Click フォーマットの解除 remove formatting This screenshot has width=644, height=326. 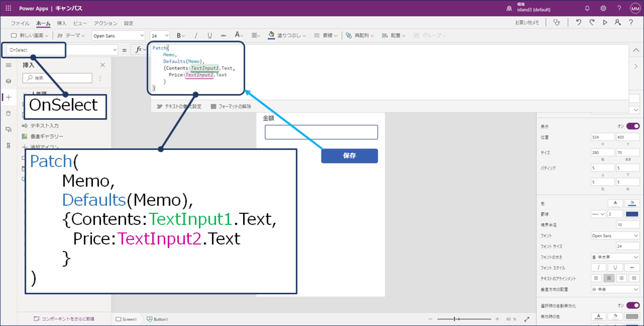click(231, 106)
